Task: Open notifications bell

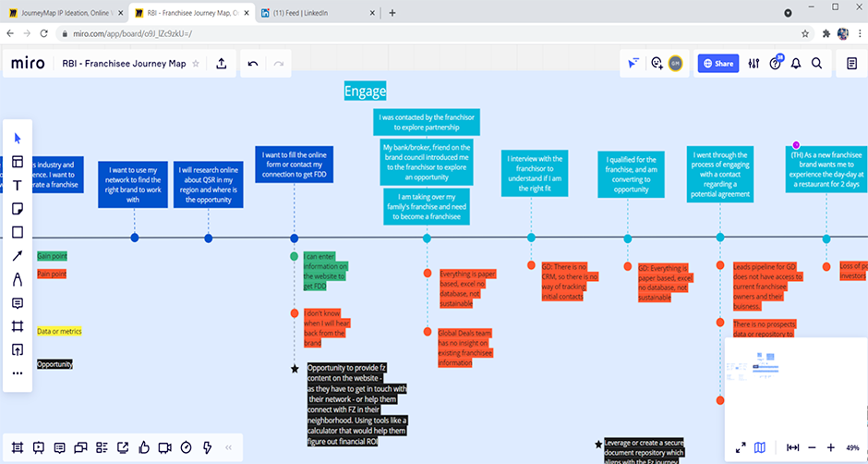Action: click(x=796, y=64)
